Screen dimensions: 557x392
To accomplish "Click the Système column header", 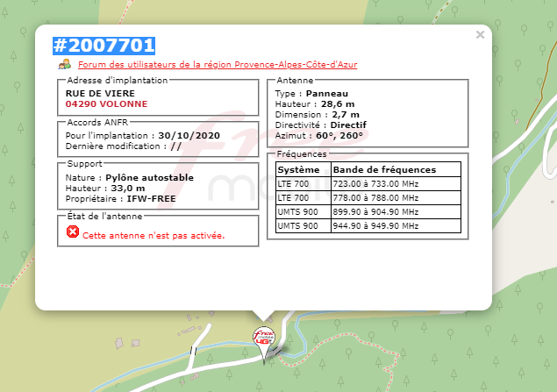I will 298,169.
